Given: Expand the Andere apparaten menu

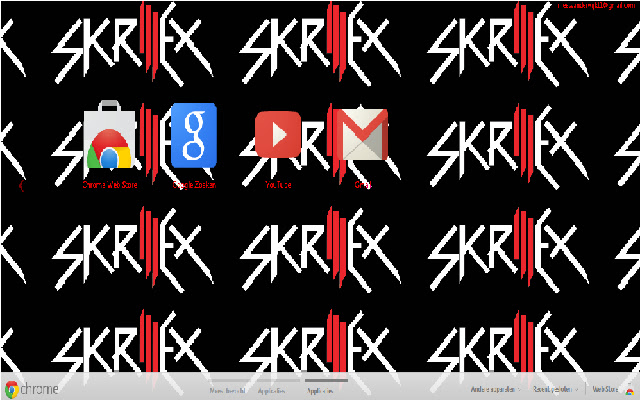Looking at the screenshot, I should click(x=495, y=390).
